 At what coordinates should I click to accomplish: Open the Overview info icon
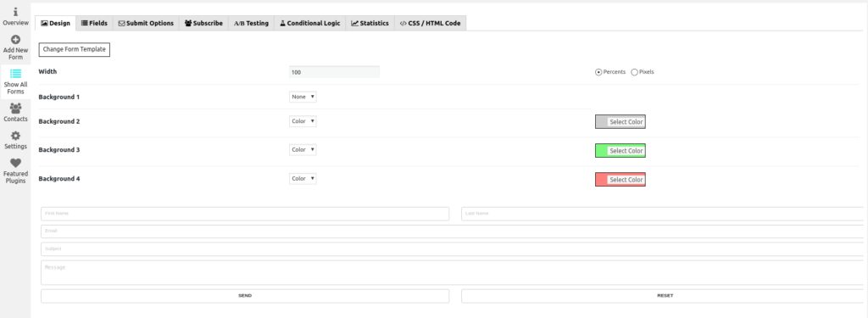(x=15, y=12)
